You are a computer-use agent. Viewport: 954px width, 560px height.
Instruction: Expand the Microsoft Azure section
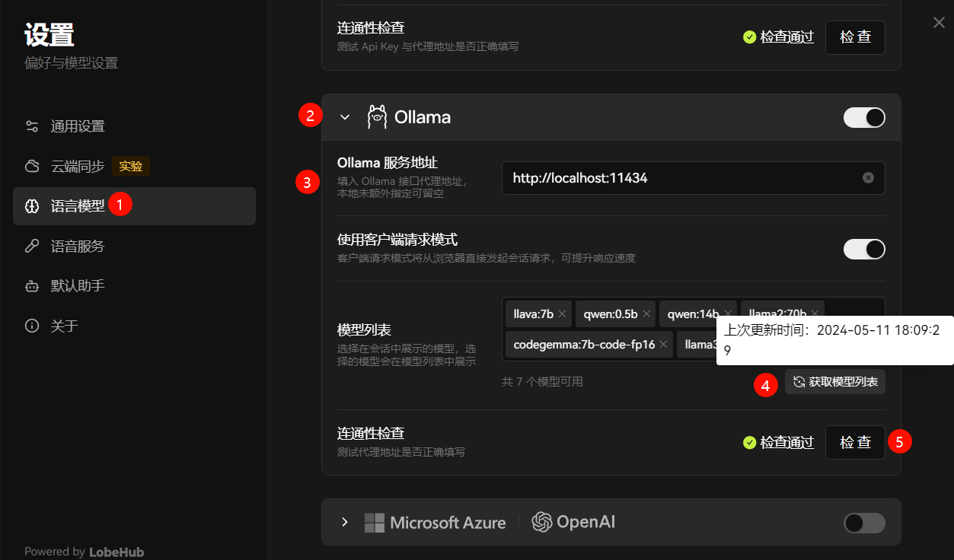[x=344, y=523]
